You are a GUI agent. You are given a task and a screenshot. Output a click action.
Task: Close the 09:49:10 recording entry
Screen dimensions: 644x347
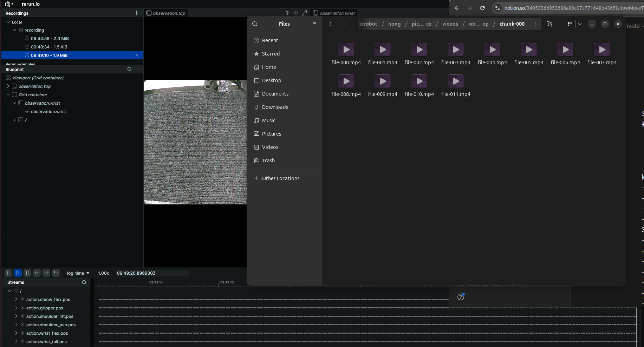pyautogui.click(x=137, y=55)
